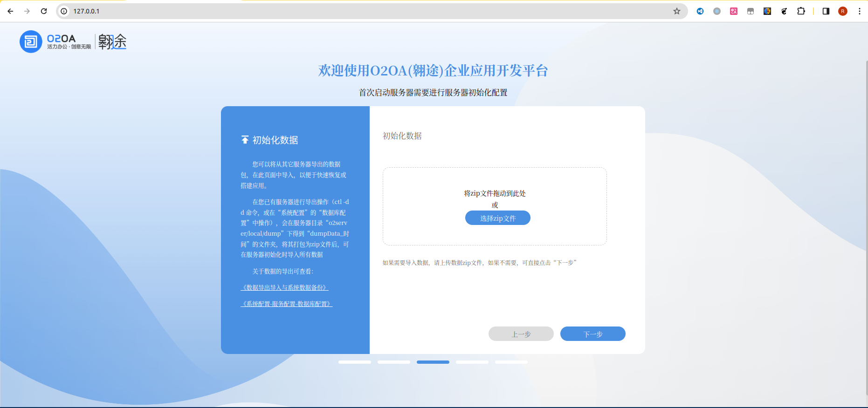
Task: Open the GNOME footprint extension
Action: (x=784, y=11)
